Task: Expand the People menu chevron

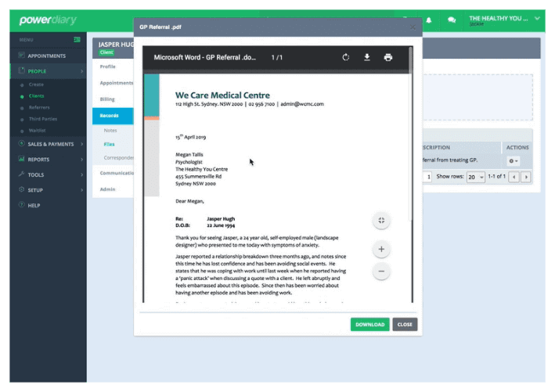Action: (81, 71)
